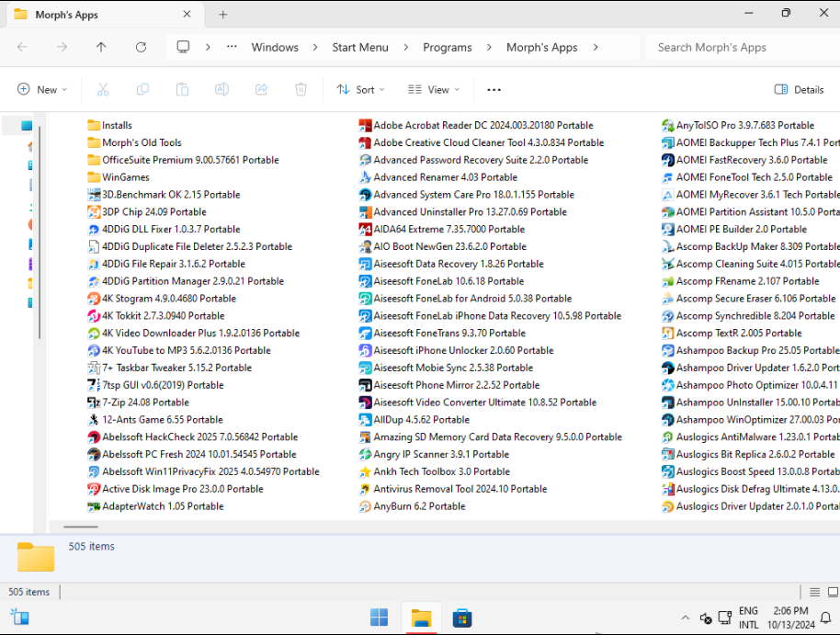Select 12-Ants Game 6.55 Portable
This screenshot has width=840, height=635.
(x=155, y=420)
